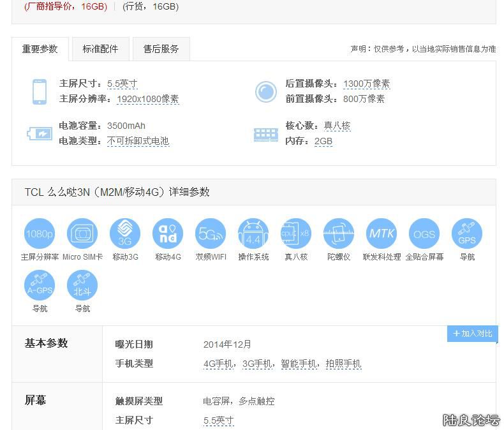Open the Android 4.4 操作系统 icon
The height and width of the screenshot is (430, 504).
[x=253, y=234]
